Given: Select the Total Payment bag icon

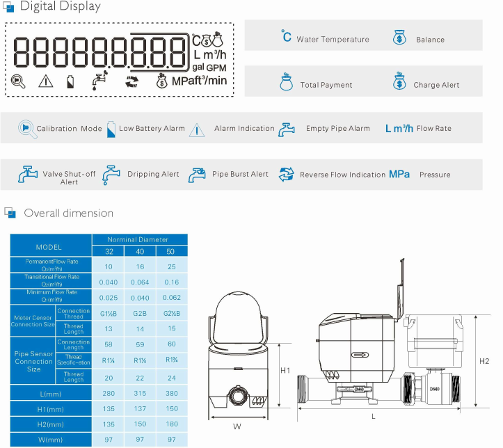Looking at the screenshot, I should (x=287, y=82).
